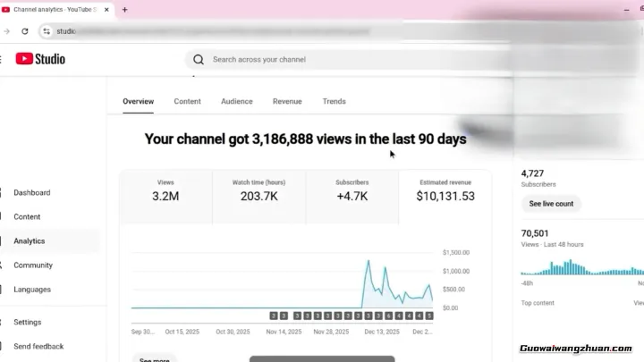The image size is (644, 362).
Task: Show the Watch time (hours) metric card
Action: [259, 191]
